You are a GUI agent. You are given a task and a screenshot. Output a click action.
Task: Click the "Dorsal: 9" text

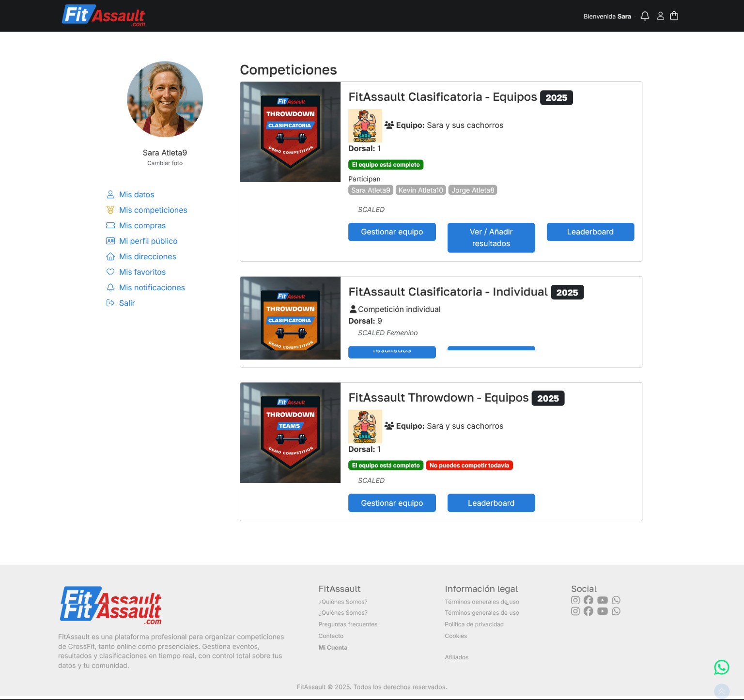point(365,321)
